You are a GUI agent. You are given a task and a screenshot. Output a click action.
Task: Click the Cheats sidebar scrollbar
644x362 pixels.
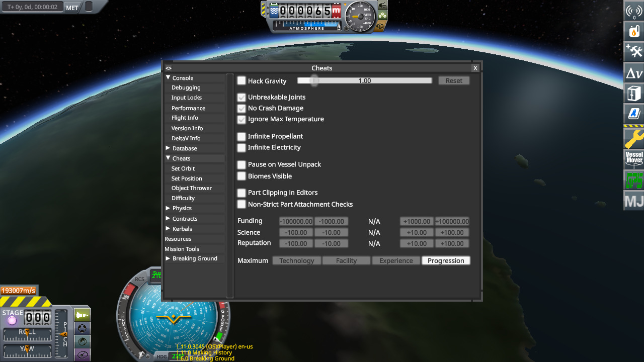coord(230,186)
